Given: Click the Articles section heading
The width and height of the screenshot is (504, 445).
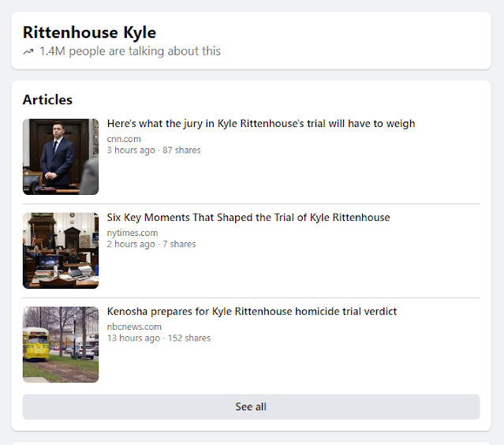Looking at the screenshot, I should pos(47,99).
